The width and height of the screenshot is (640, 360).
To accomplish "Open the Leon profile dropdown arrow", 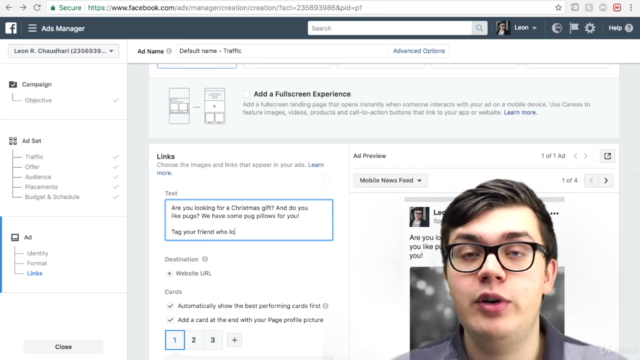I will (x=534, y=28).
